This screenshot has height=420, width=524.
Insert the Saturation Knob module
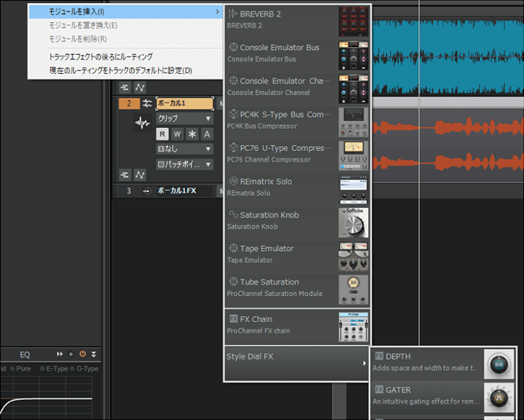pyautogui.click(x=297, y=223)
